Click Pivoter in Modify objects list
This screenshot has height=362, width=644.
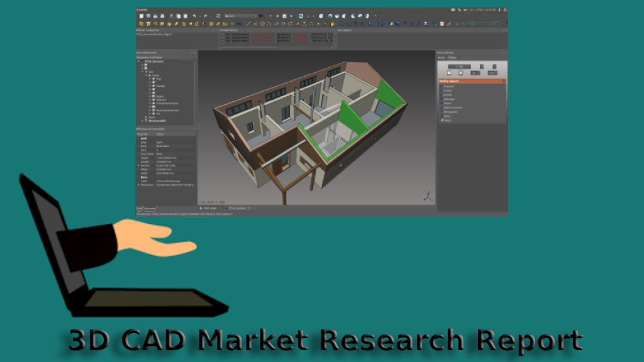pos(448,90)
